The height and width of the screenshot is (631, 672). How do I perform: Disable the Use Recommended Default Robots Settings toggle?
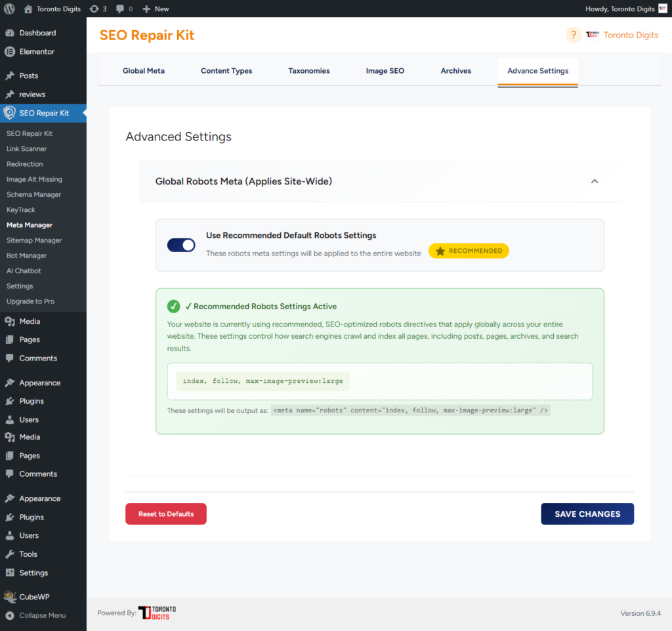click(x=181, y=244)
